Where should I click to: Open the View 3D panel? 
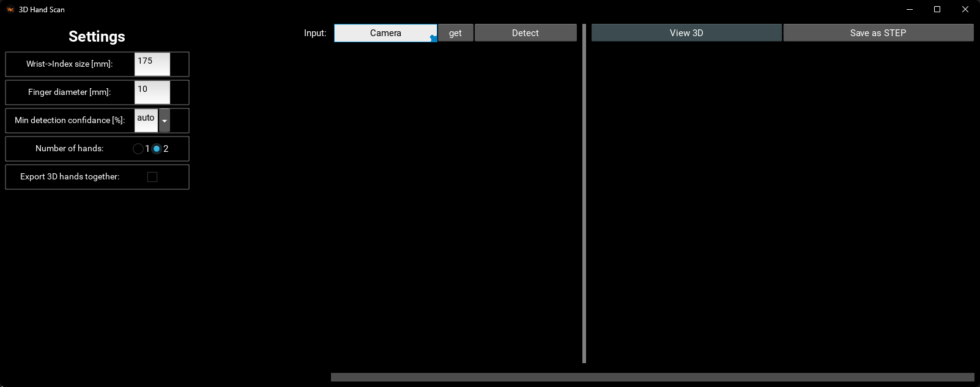[x=686, y=33]
